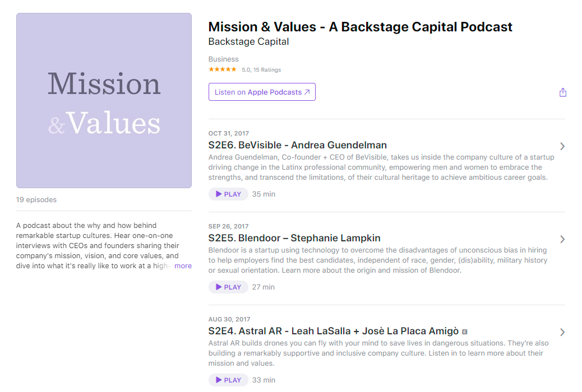Select the Business category label

(x=224, y=59)
